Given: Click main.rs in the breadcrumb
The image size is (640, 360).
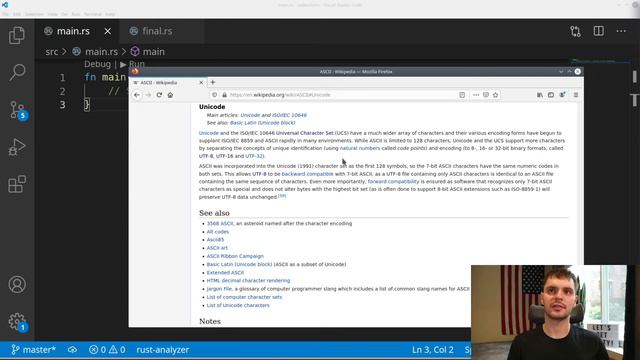Looking at the screenshot, I should [x=101, y=52].
